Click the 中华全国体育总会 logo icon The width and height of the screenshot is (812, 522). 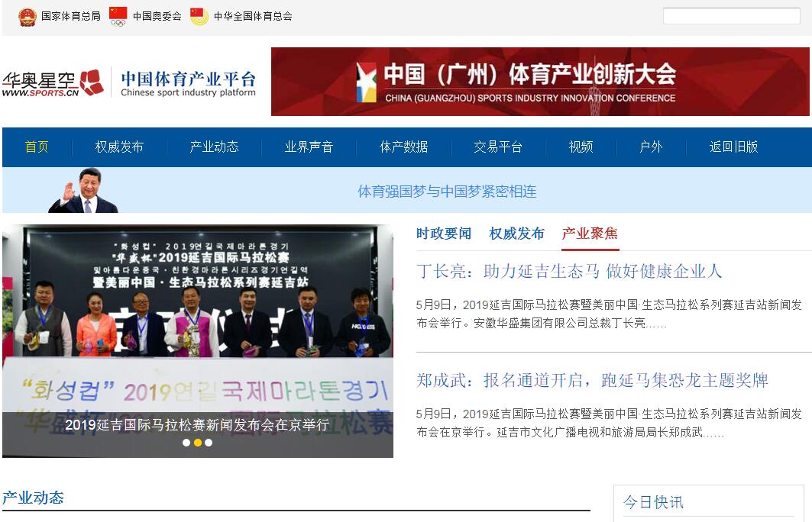pos(199,17)
